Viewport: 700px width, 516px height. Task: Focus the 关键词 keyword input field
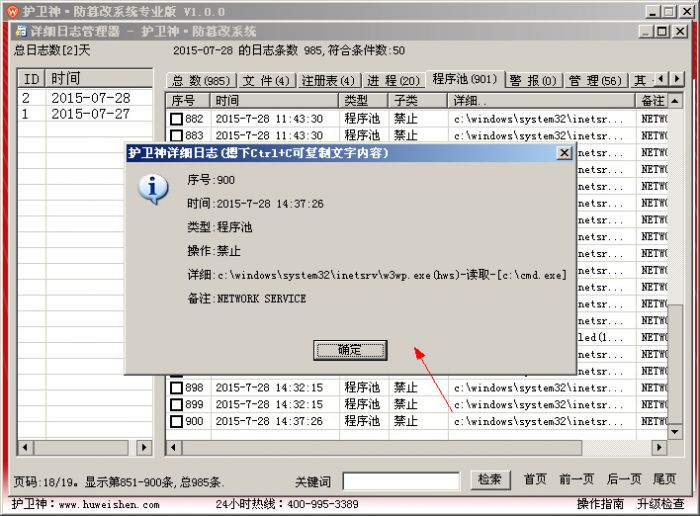tap(401, 481)
